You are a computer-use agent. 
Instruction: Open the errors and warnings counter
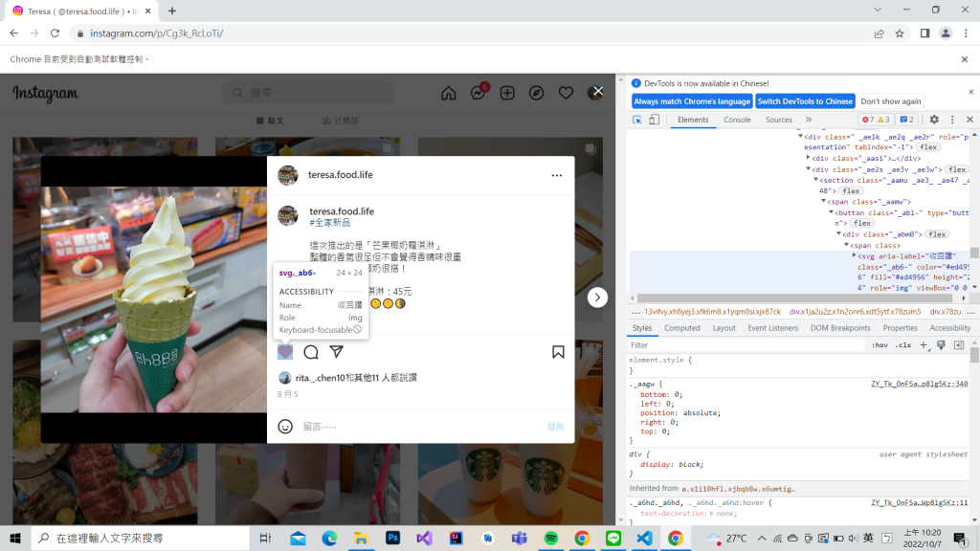[x=875, y=120]
